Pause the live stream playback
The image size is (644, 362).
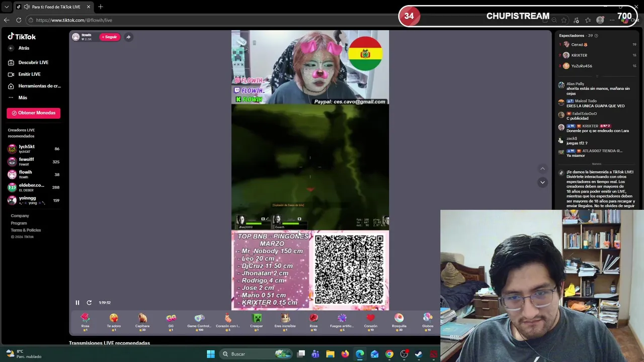pyautogui.click(x=77, y=303)
